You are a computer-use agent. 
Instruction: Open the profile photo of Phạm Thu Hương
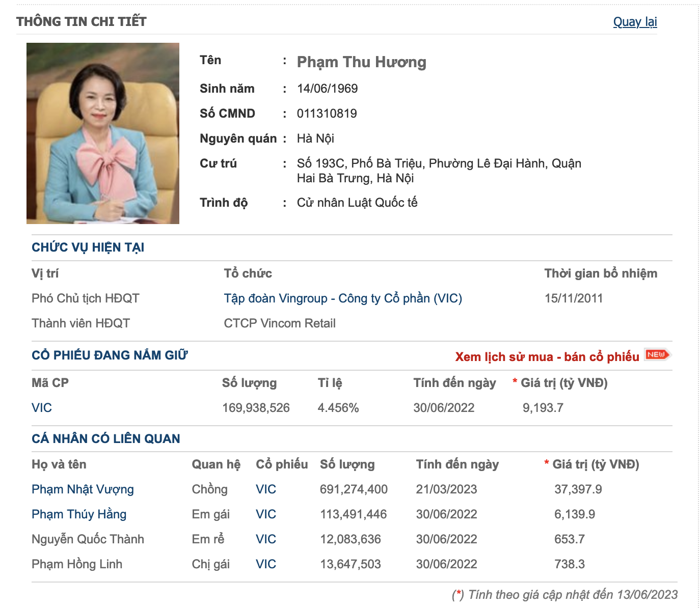pyautogui.click(x=103, y=133)
